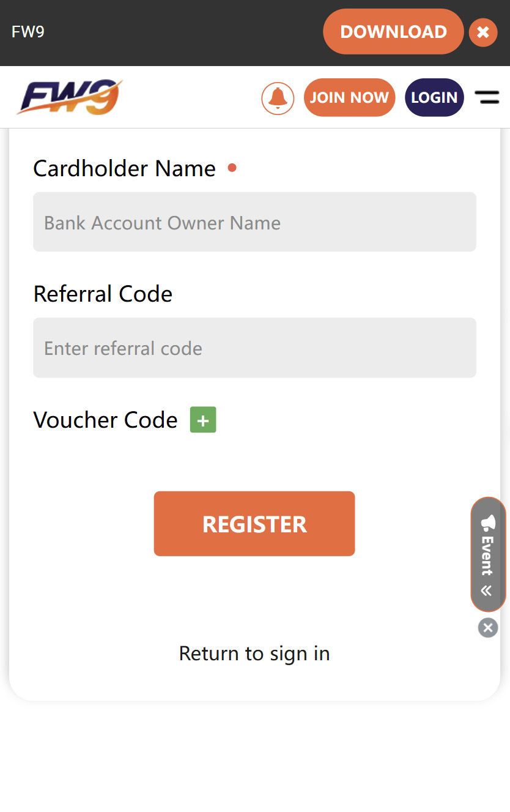Open Return to sign in
Image resolution: width=510 pixels, height=812 pixels.
tap(254, 653)
